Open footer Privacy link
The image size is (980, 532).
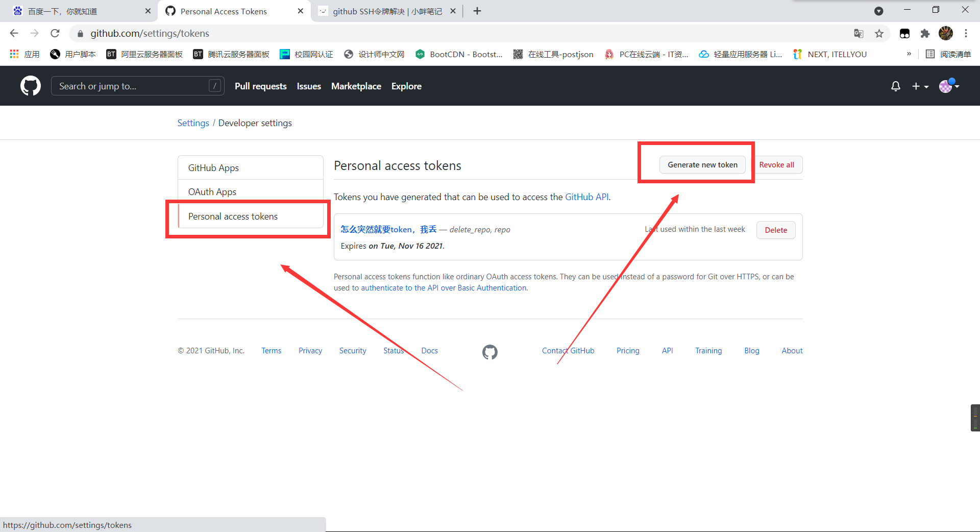(310, 351)
